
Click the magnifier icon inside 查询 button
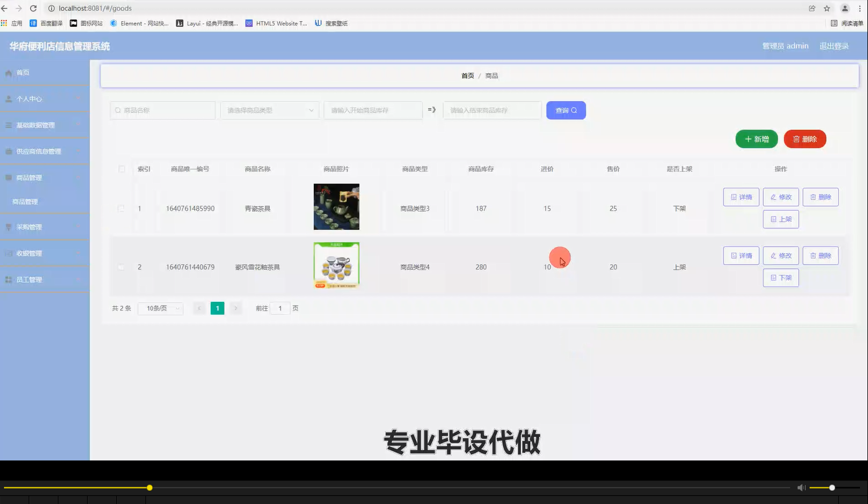[x=573, y=110]
